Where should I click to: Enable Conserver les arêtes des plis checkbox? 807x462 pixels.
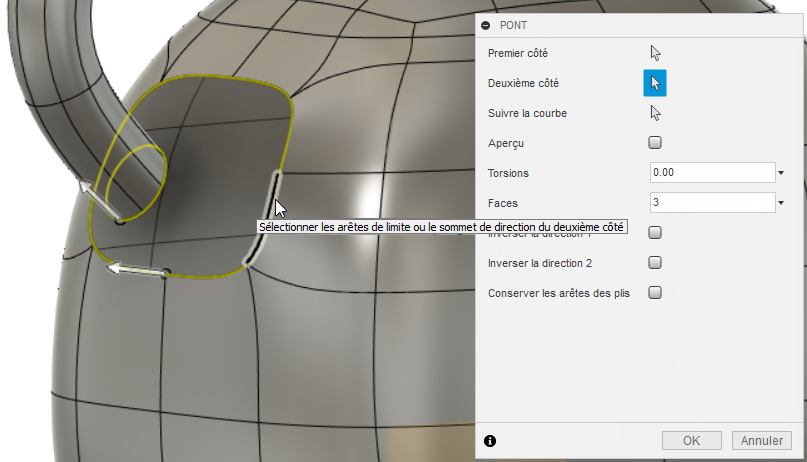[x=655, y=292]
